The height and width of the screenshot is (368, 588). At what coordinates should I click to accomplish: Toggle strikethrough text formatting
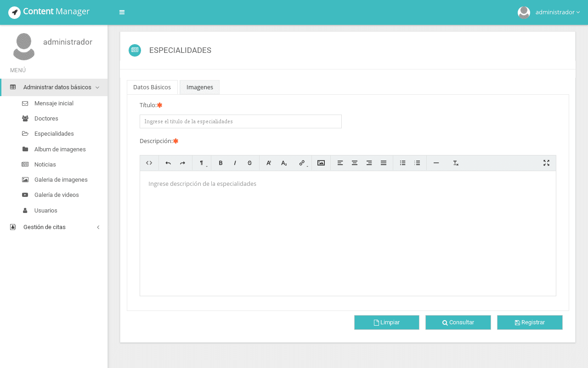pos(249,163)
